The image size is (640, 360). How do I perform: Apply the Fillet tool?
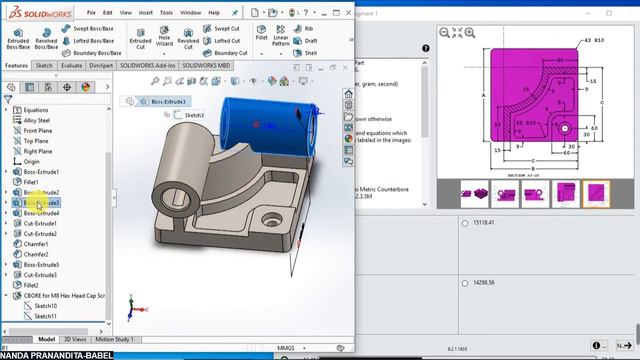tap(261, 33)
